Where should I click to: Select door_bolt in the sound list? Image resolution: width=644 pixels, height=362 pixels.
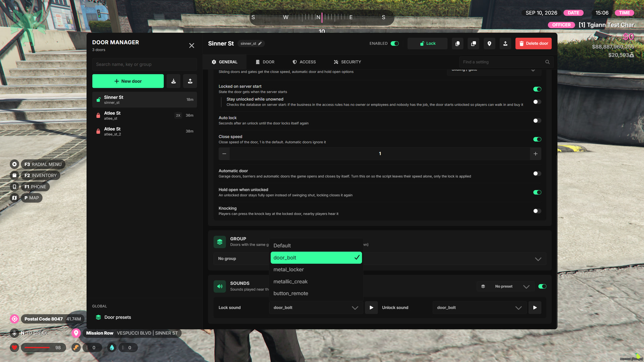(x=316, y=258)
